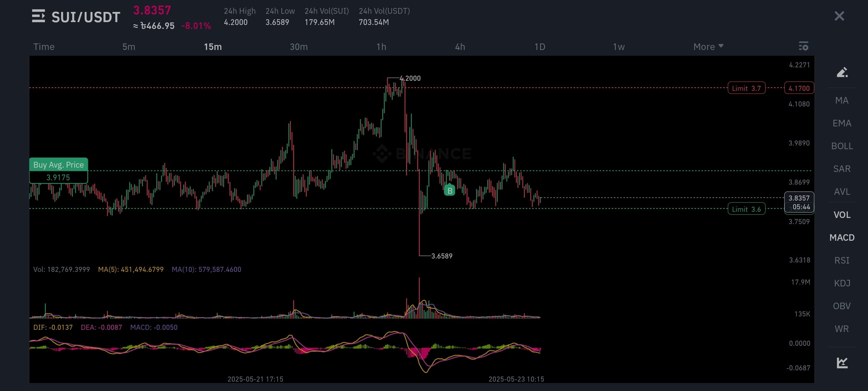The image size is (868, 391).
Task: Disable the MACD indicator
Action: coord(842,237)
